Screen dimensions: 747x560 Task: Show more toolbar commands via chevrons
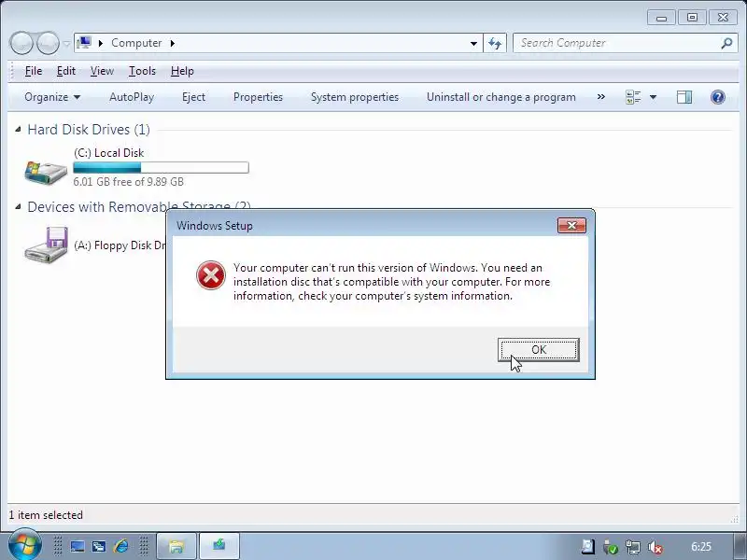pos(600,97)
